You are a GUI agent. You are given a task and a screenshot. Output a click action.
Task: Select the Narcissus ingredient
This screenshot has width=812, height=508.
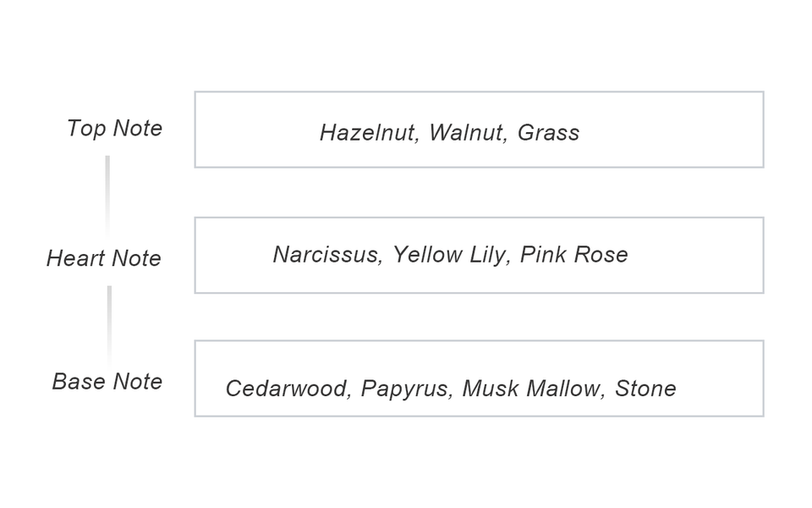pyautogui.click(x=325, y=255)
